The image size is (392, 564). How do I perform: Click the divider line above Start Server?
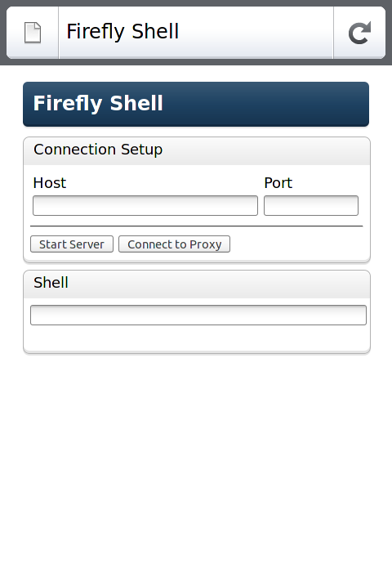pos(197,226)
